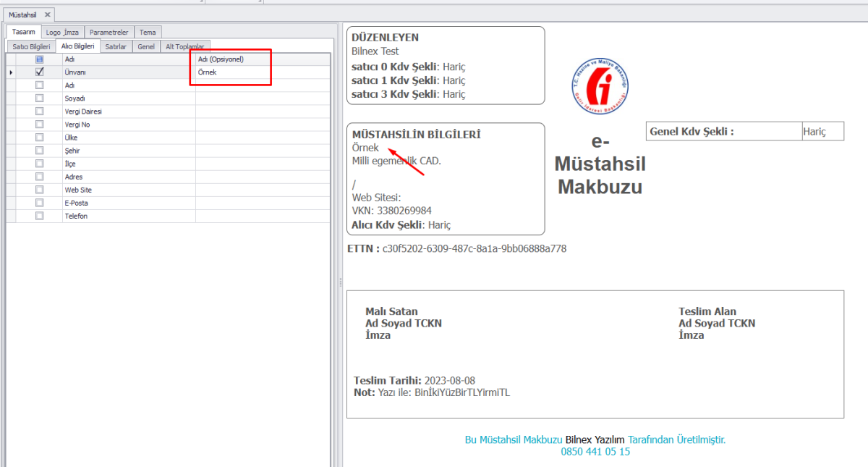Click the Gelir İdaresi logo in preview
Image resolution: width=868 pixels, height=467 pixels.
click(x=600, y=85)
